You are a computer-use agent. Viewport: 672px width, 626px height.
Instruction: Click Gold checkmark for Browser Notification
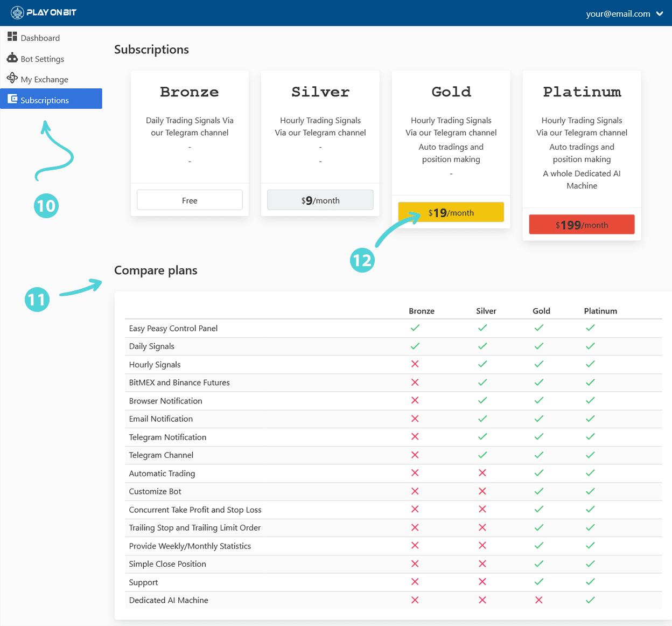click(x=539, y=400)
